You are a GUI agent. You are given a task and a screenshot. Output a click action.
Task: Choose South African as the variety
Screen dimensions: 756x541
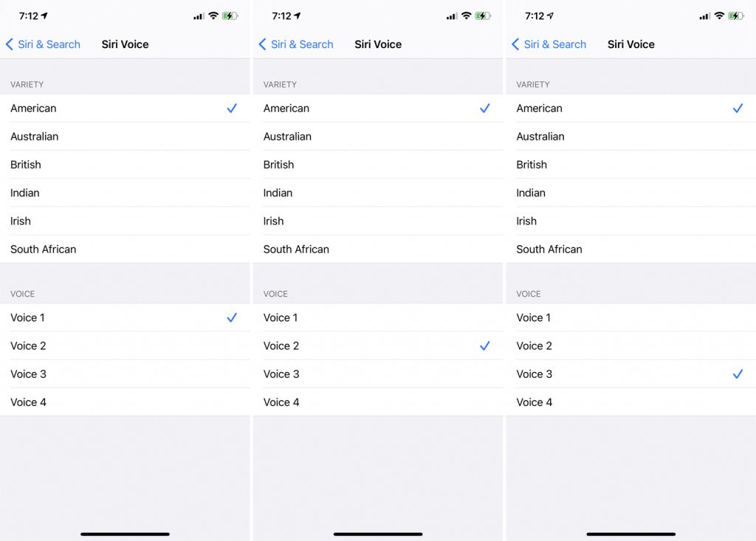[43, 249]
